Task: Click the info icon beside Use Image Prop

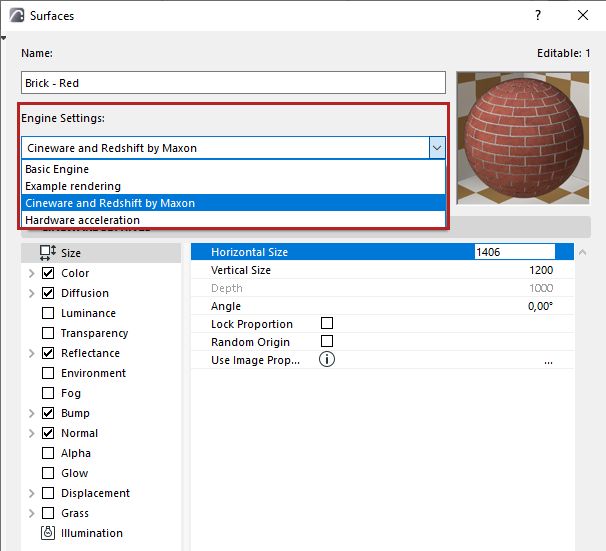Action: [x=327, y=359]
